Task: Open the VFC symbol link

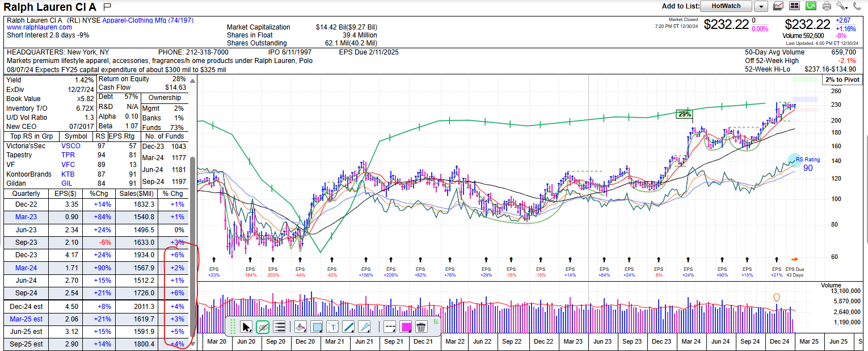Action: pos(68,165)
